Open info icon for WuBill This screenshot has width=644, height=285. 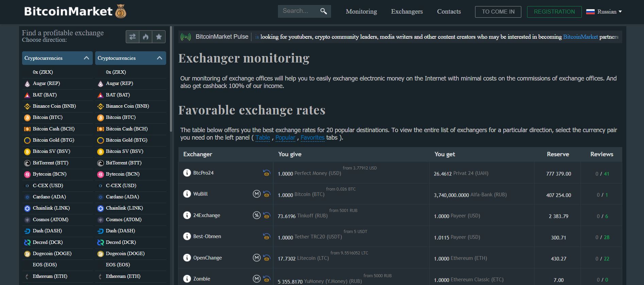click(x=187, y=194)
